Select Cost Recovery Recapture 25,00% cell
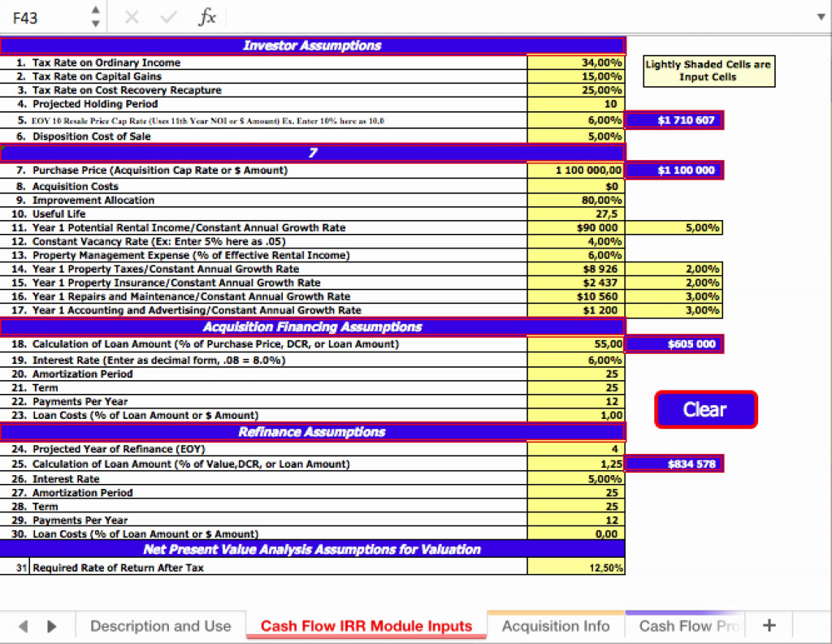 576,90
